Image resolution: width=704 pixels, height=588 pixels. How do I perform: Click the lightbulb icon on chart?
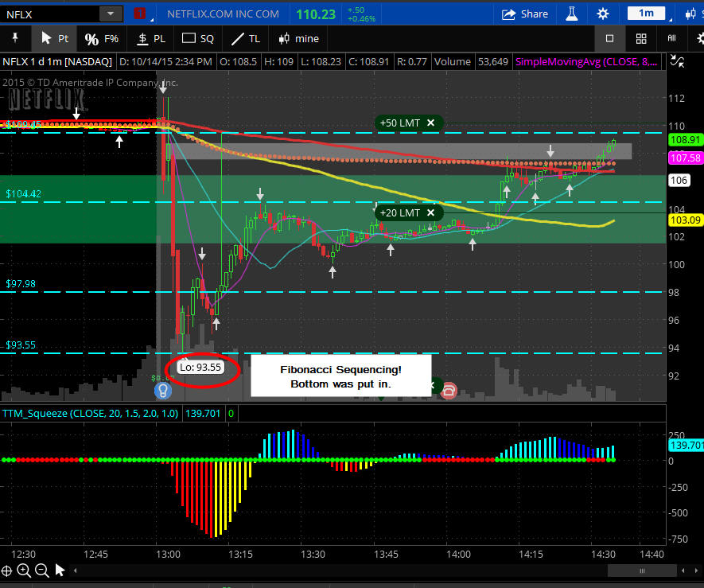click(163, 390)
